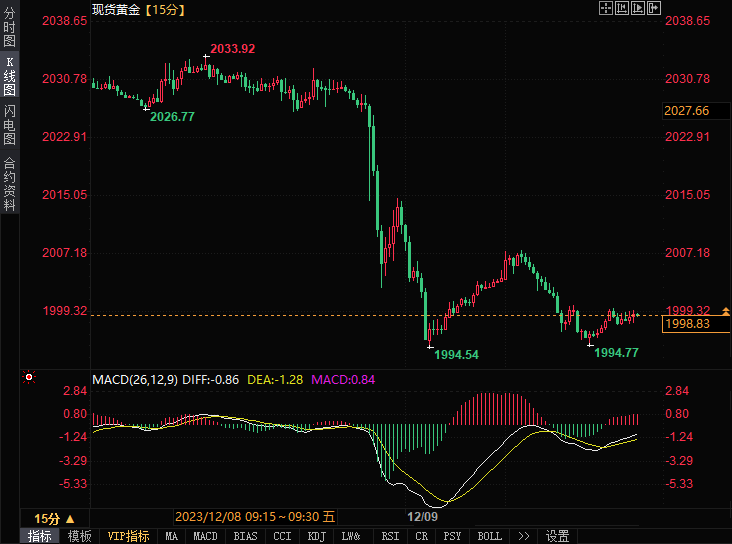
Task: Click the panel export arrow icon
Action: 654,8
